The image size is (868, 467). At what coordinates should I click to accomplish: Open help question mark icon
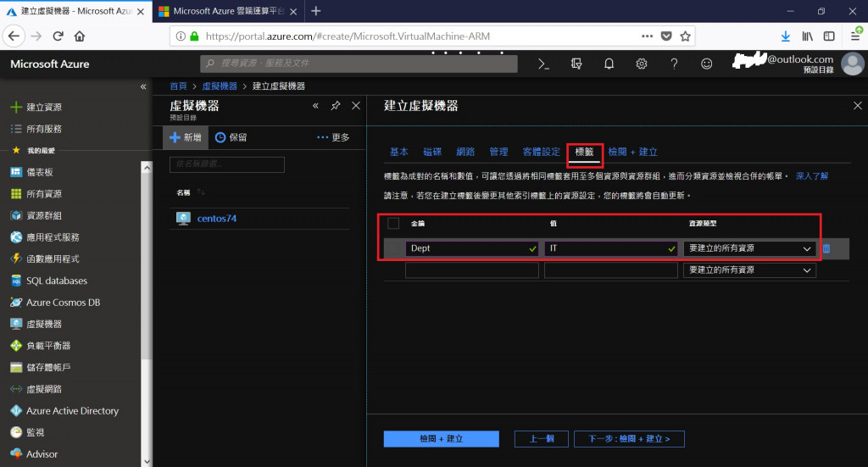click(674, 64)
